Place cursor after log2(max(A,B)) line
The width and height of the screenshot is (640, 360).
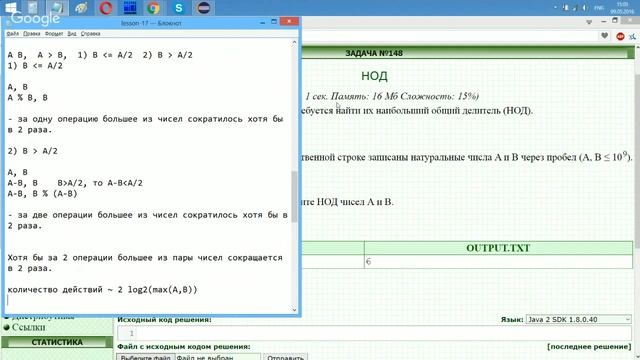pos(198,290)
